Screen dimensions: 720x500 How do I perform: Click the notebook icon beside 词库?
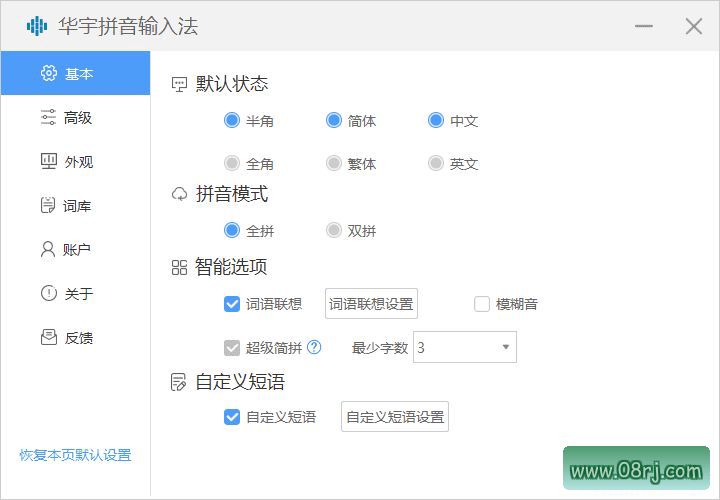48,206
